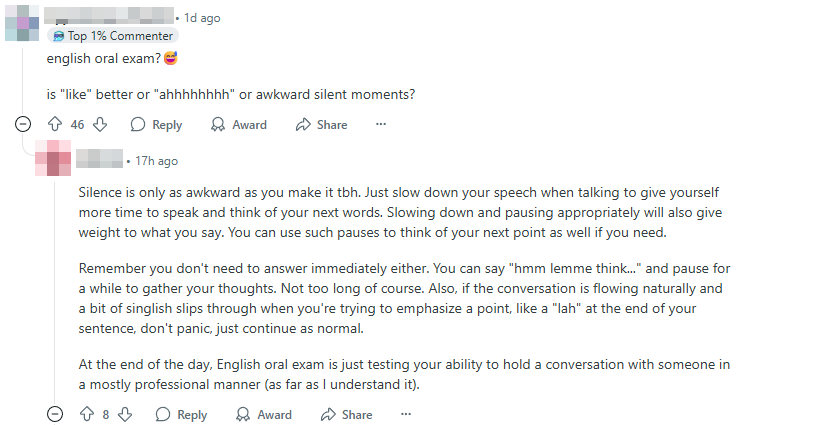Open top commenter's avatar profile
Screen dimensions: 815x425
22,22
